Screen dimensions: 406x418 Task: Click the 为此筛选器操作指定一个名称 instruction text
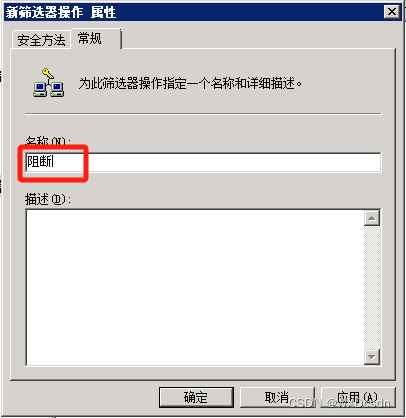(190, 83)
